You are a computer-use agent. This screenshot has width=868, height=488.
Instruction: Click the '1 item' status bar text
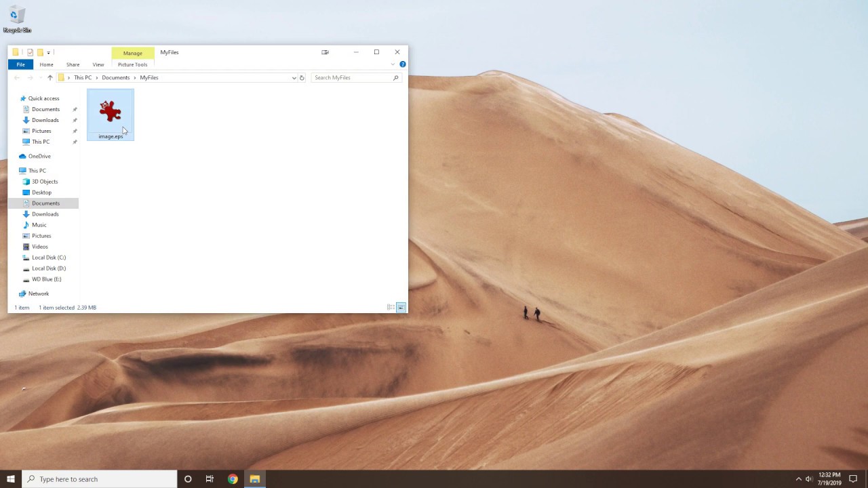22,308
